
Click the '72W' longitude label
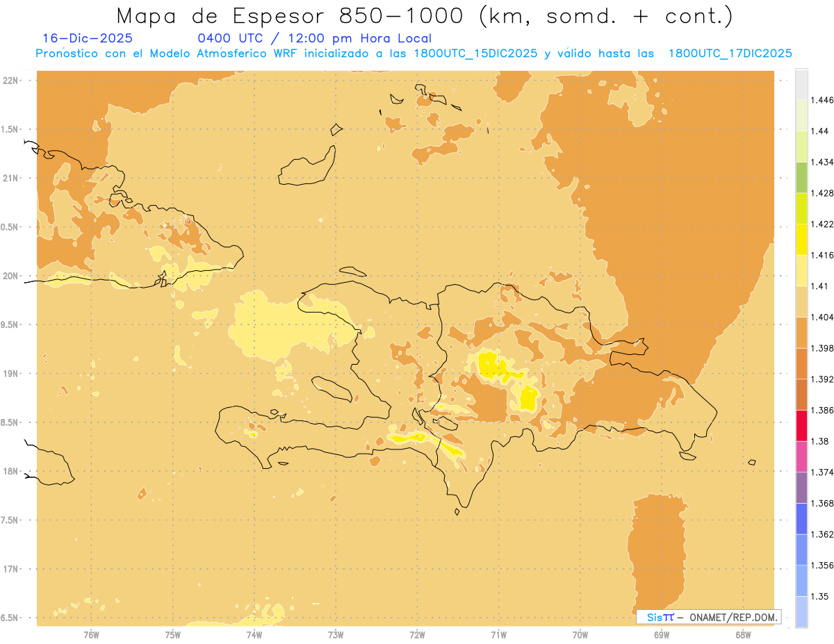[418, 634]
